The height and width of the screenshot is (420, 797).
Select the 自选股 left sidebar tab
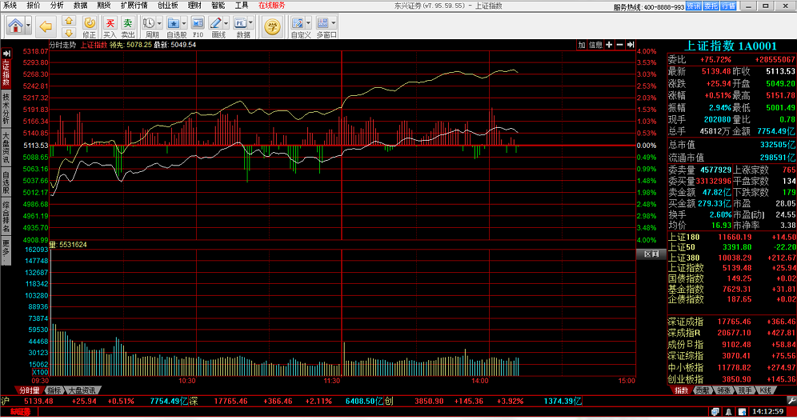tap(6, 183)
